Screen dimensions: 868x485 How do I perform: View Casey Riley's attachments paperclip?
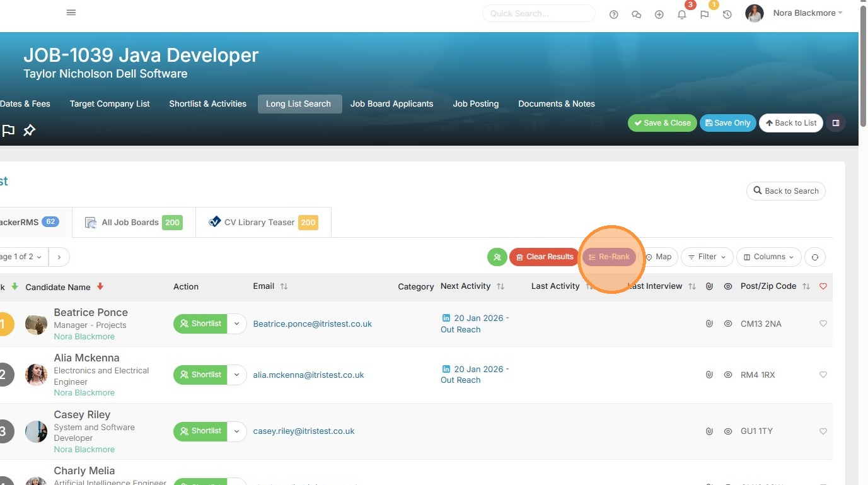click(709, 431)
